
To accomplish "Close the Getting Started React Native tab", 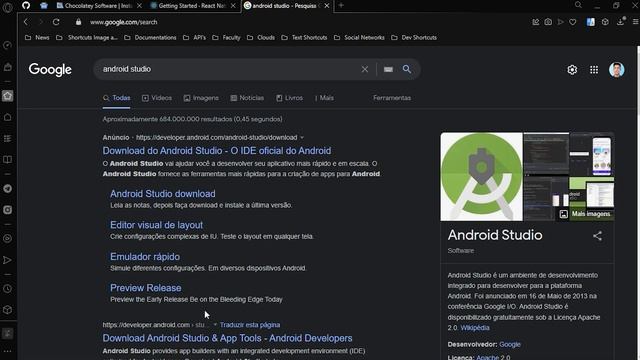I will (233, 6).
